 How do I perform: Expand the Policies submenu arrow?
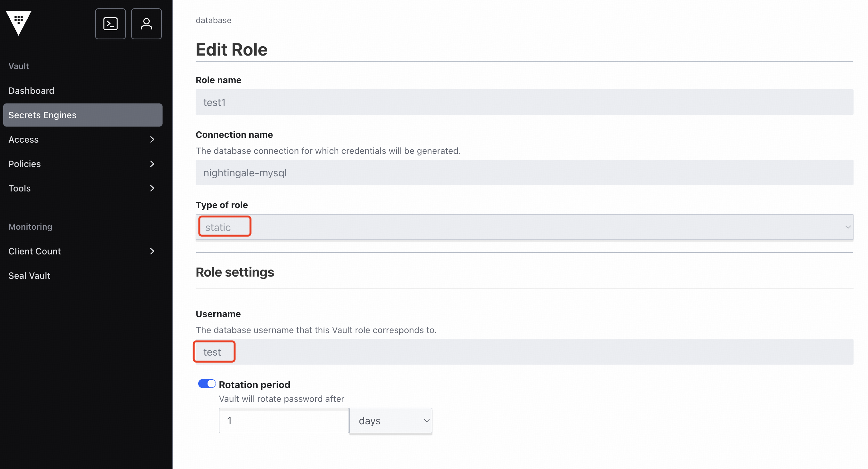[152, 164]
